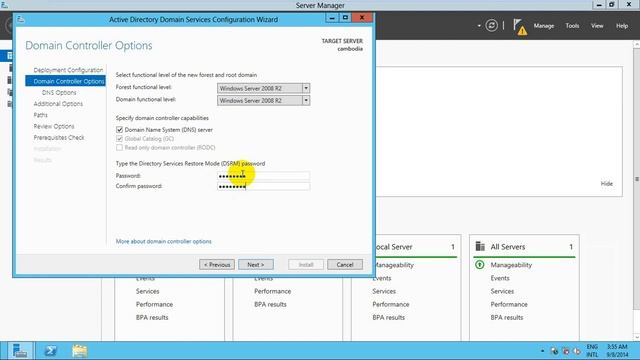Viewport: 640px width, 360px height.
Task: Toggle the Domain Name System (DNS) server checkbox
Action: tap(119, 129)
